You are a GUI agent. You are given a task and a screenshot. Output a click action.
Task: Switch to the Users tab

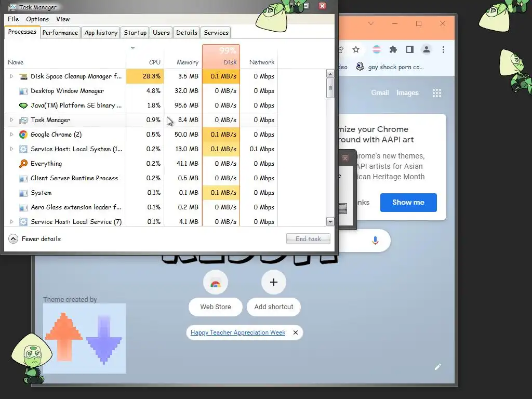tap(161, 33)
